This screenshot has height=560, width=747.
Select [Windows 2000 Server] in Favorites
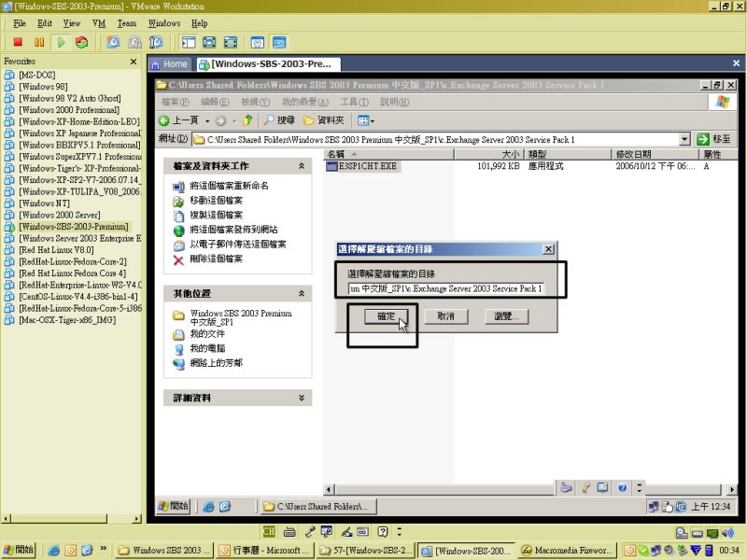(x=60, y=215)
